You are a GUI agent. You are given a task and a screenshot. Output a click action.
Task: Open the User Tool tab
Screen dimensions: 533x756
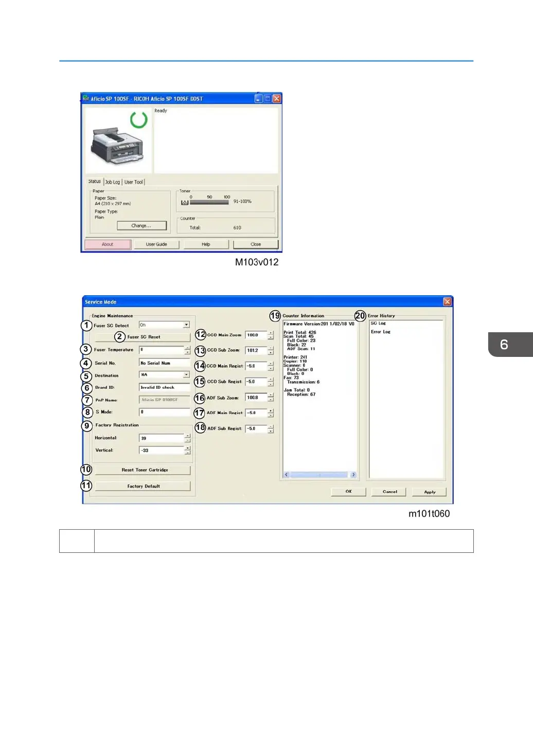click(x=134, y=182)
